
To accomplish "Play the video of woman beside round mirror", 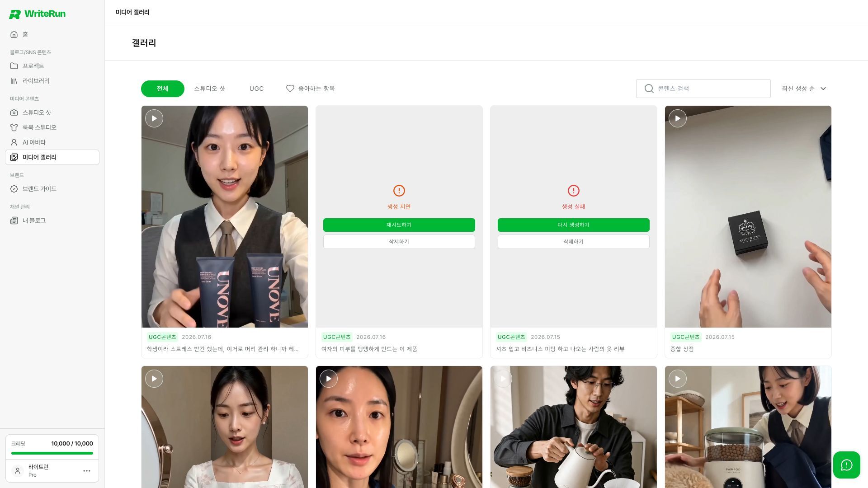I will tap(154, 379).
